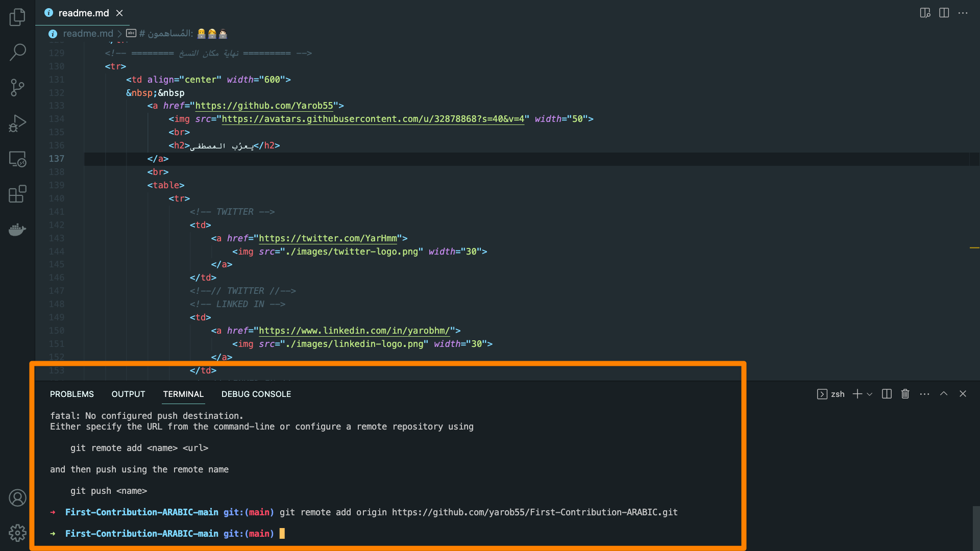The image size is (980, 551).
Task: Open Remote Explorer view
Action: pyautogui.click(x=17, y=159)
